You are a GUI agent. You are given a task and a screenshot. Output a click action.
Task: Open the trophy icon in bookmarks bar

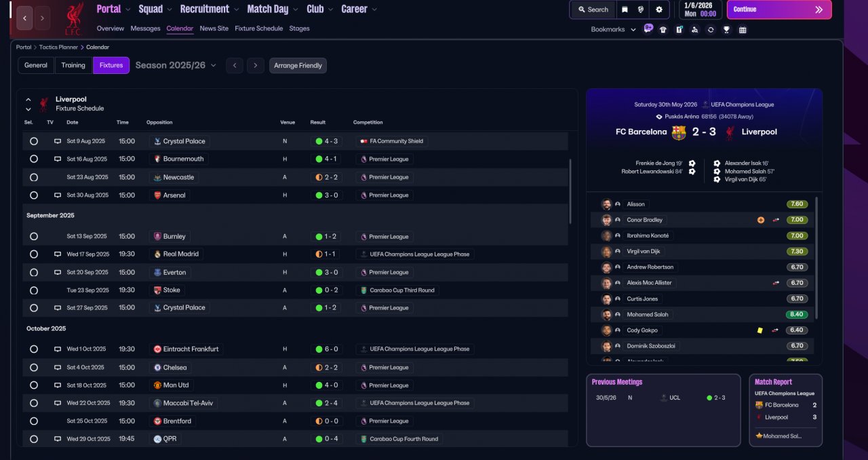726,29
